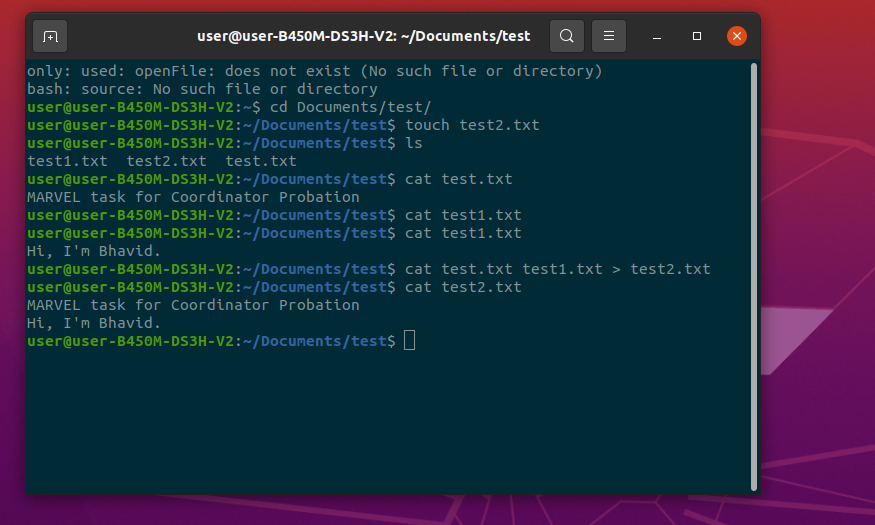The height and width of the screenshot is (525, 875).
Task: Click the first 'Hi, I'm Bhavid.' output line
Action: point(94,251)
